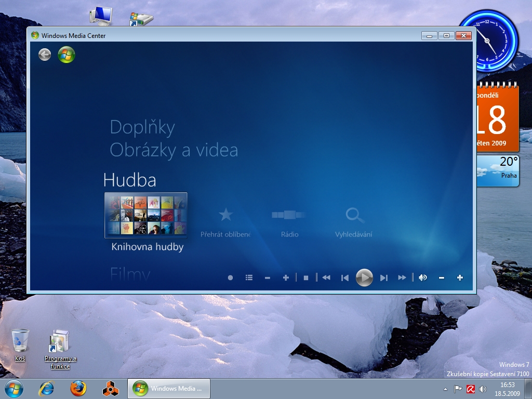
Task: Open the Koš recycle bin desktop icon
Action: [x=20, y=345]
